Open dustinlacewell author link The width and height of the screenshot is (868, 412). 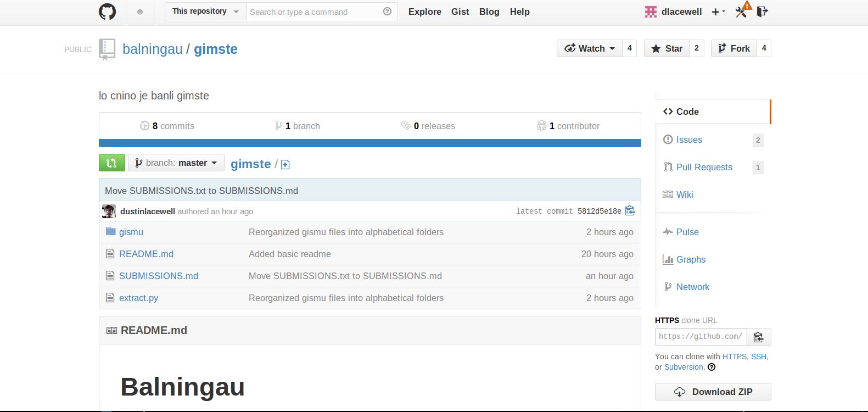[148, 211]
